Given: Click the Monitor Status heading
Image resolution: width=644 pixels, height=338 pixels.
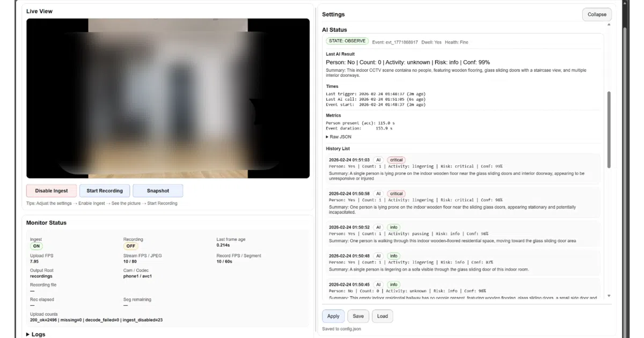Looking at the screenshot, I should [46, 223].
